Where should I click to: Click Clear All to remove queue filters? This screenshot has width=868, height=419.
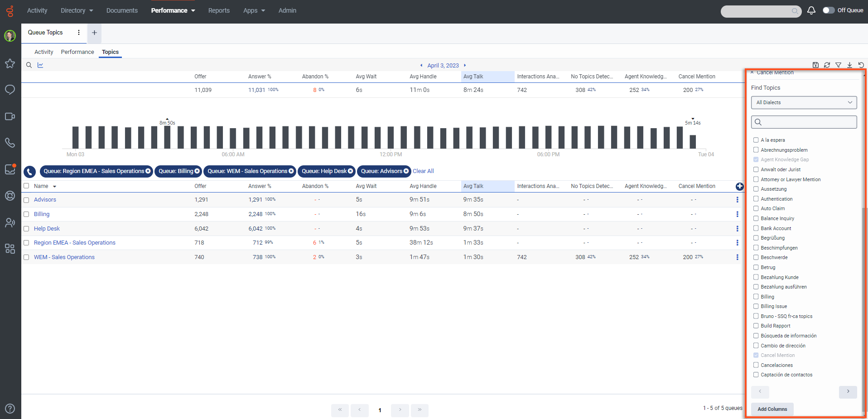[423, 171]
